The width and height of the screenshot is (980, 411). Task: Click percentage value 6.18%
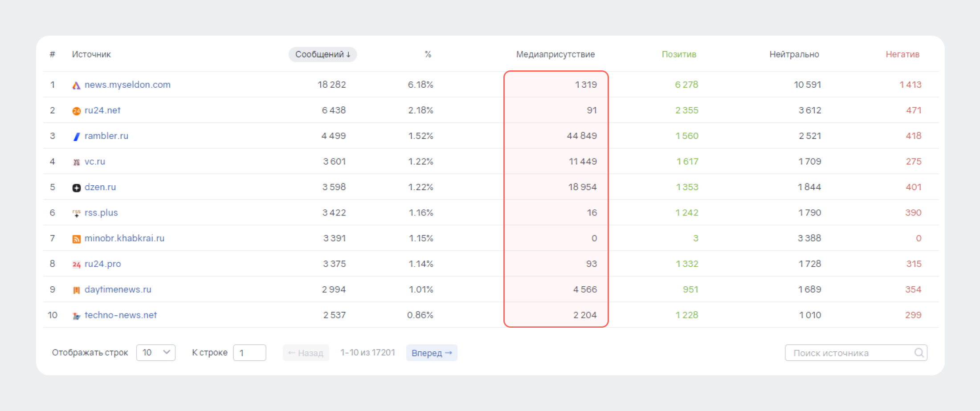click(421, 85)
